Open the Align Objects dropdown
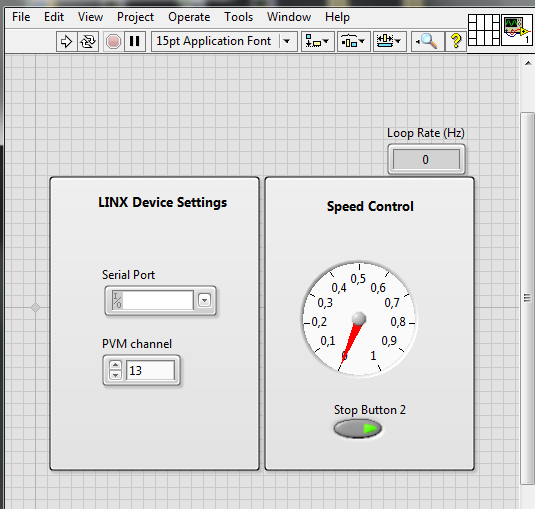Viewport: 535px width, 509px height. coord(317,42)
